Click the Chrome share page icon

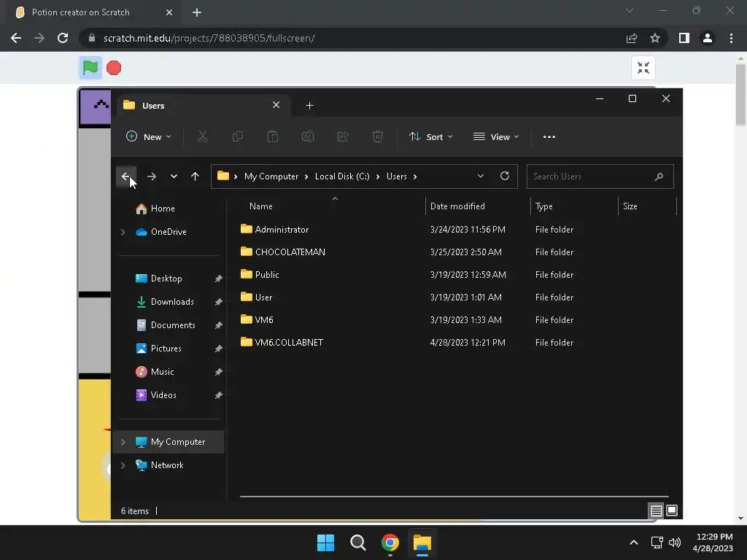(x=632, y=38)
